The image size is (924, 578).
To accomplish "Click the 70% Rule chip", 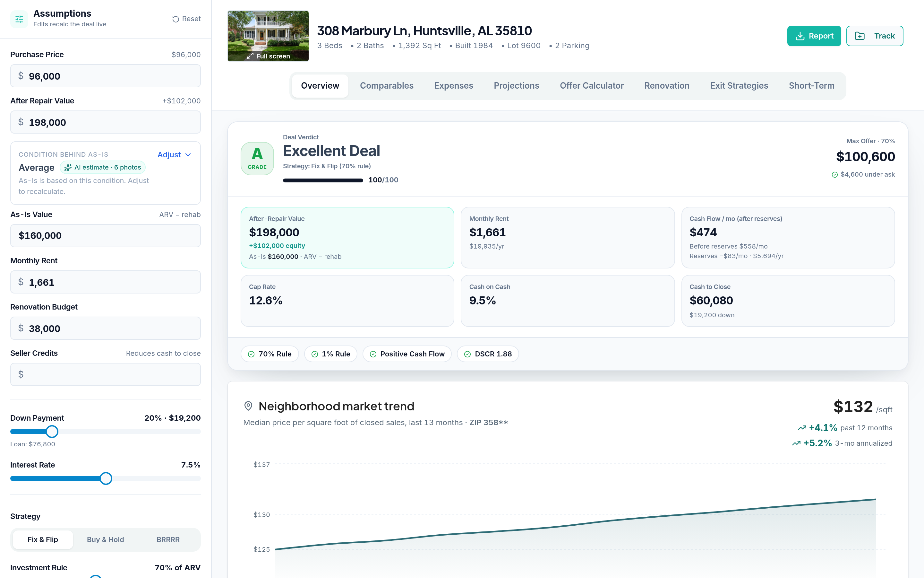I will [x=269, y=354].
